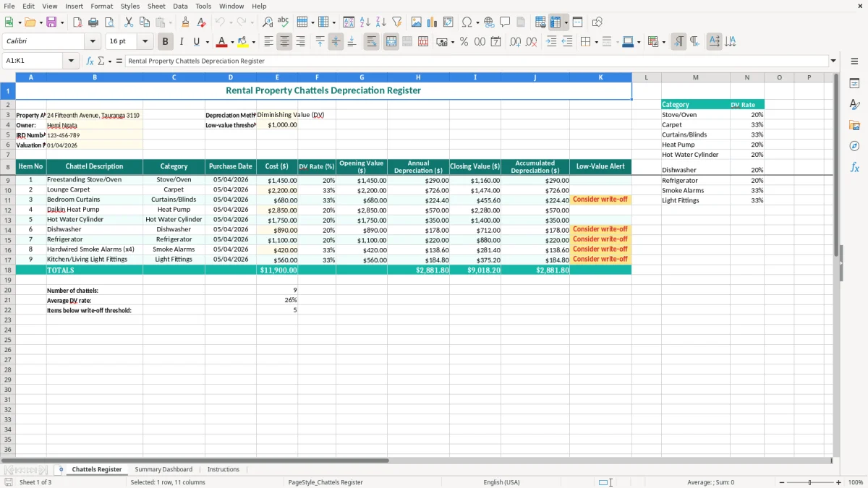Insert pivot table icon
The image size is (868, 488).
(x=448, y=22)
